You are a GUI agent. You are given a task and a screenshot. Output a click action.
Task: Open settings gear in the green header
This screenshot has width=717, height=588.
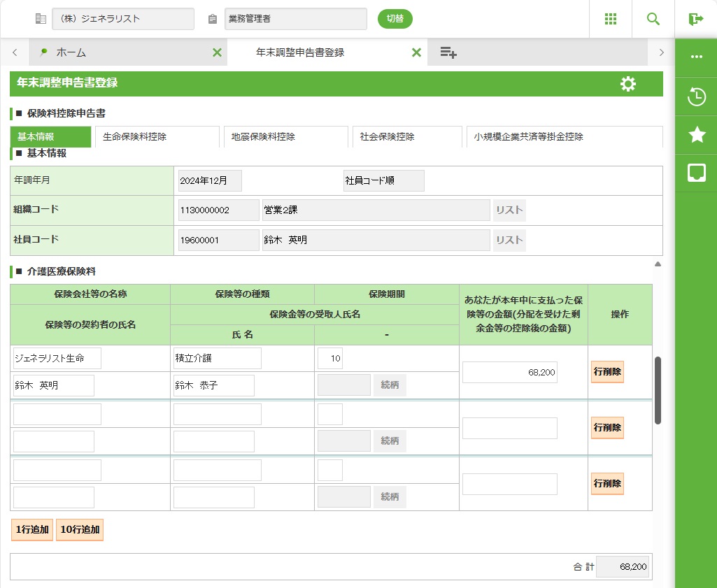tap(627, 84)
